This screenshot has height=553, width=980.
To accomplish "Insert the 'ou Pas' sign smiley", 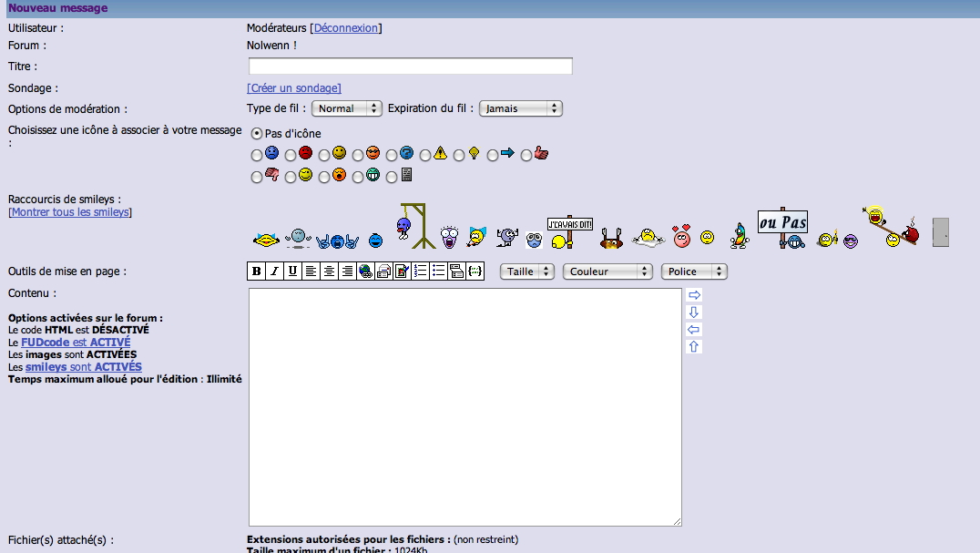I will pos(783,228).
